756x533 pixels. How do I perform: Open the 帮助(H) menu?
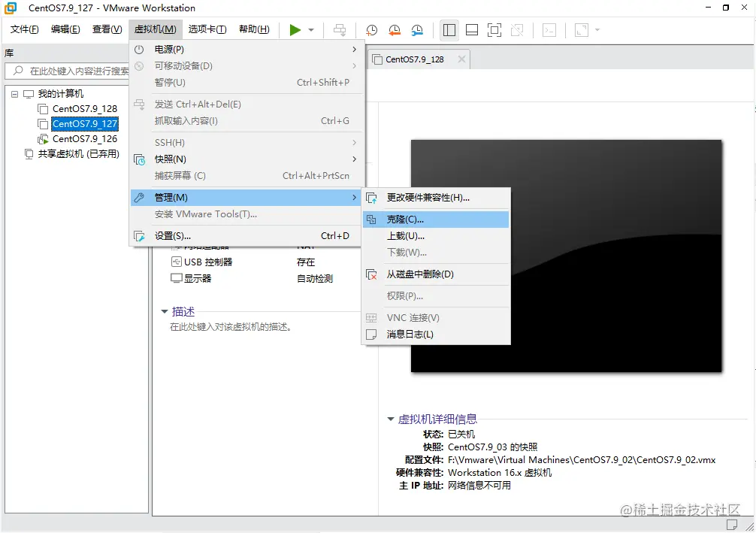click(x=254, y=29)
